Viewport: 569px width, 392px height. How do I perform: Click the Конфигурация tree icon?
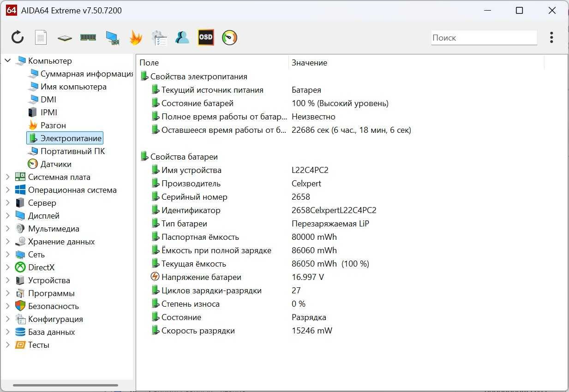20,319
